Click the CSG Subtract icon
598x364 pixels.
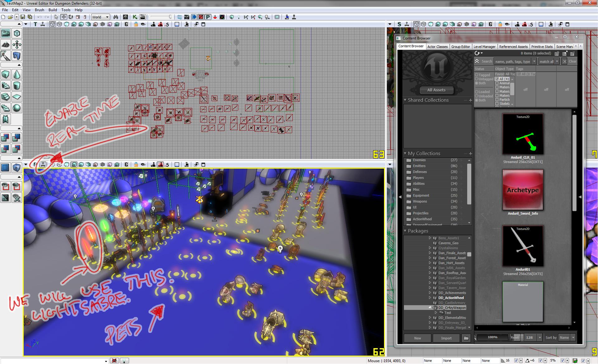pos(17,138)
